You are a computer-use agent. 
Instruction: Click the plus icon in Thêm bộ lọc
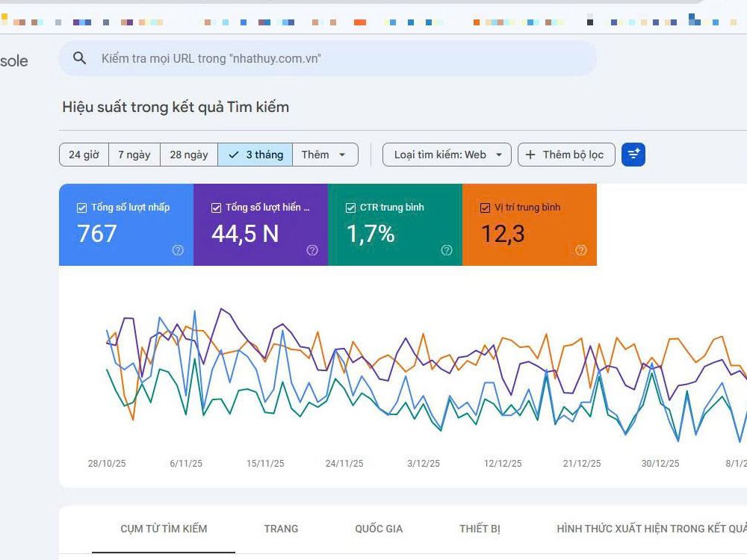(530, 155)
